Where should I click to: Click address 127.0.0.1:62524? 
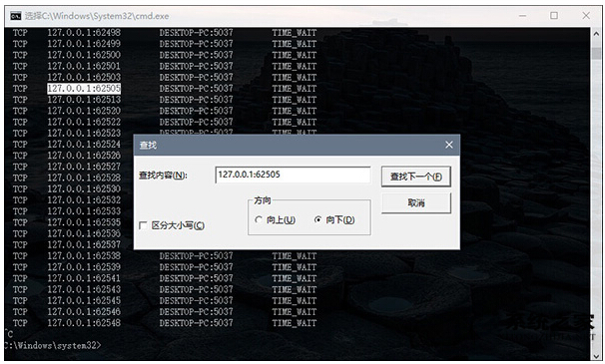84,145
